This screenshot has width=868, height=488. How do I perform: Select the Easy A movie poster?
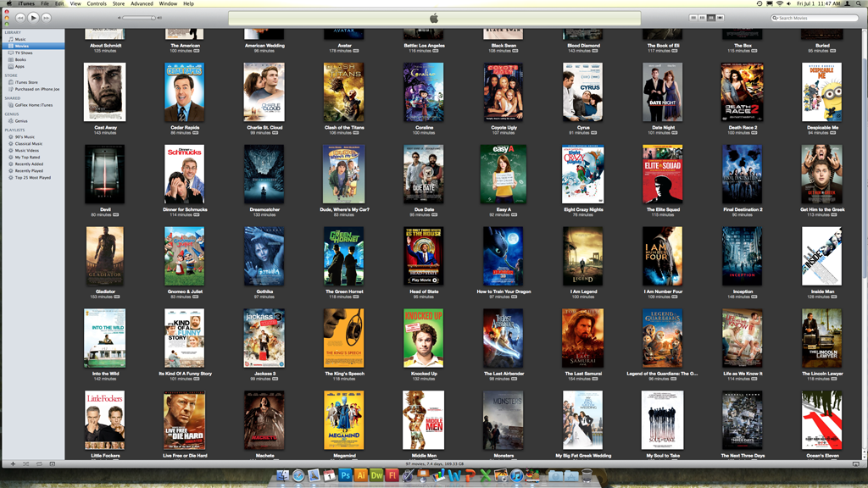(x=504, y=174)
